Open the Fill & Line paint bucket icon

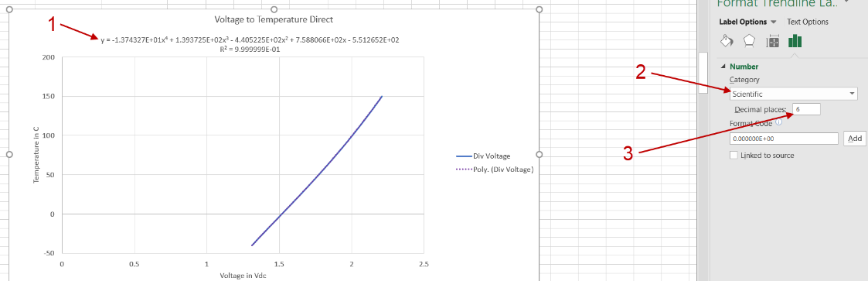click(x=727, y=42)
